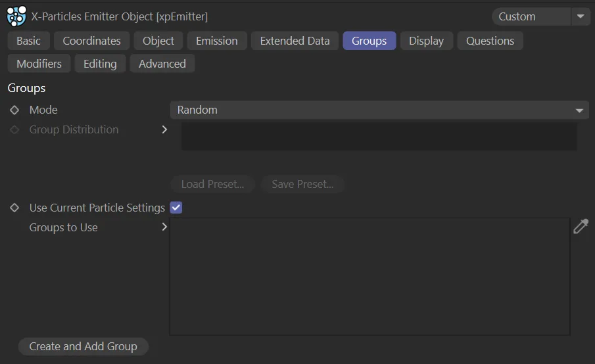This screenshot has height=364, width=595.
Task: Click inside the Groups to Use list area
Action: tap(369, 276)
